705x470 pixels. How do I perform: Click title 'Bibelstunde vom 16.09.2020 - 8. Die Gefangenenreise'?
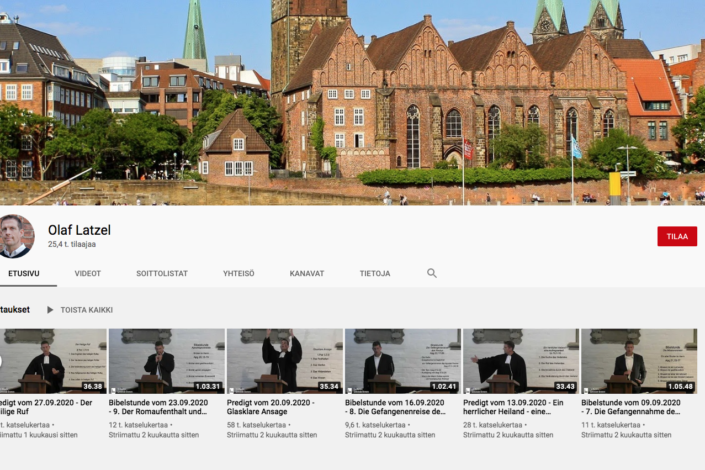(x=395, y=407)
